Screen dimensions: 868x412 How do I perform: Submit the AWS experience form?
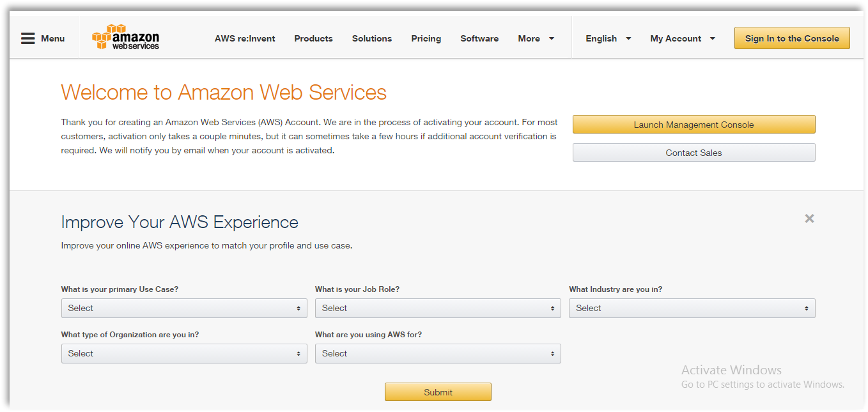tap(438, 392)
